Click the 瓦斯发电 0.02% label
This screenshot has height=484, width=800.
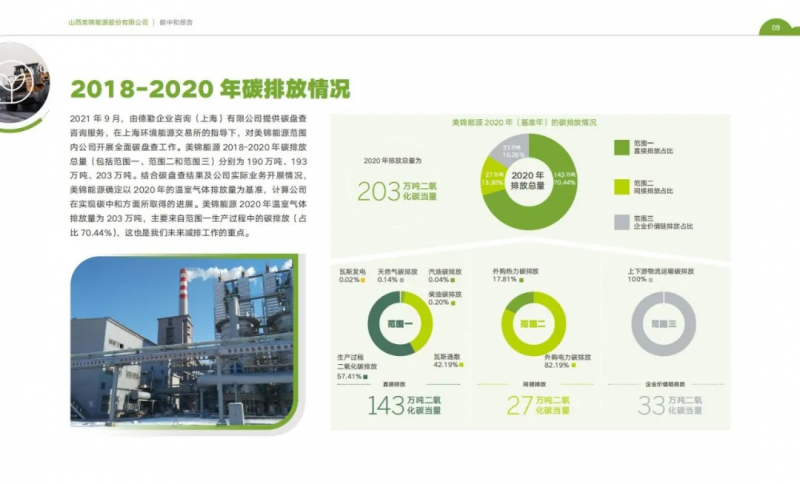click(x=352, y=276)
